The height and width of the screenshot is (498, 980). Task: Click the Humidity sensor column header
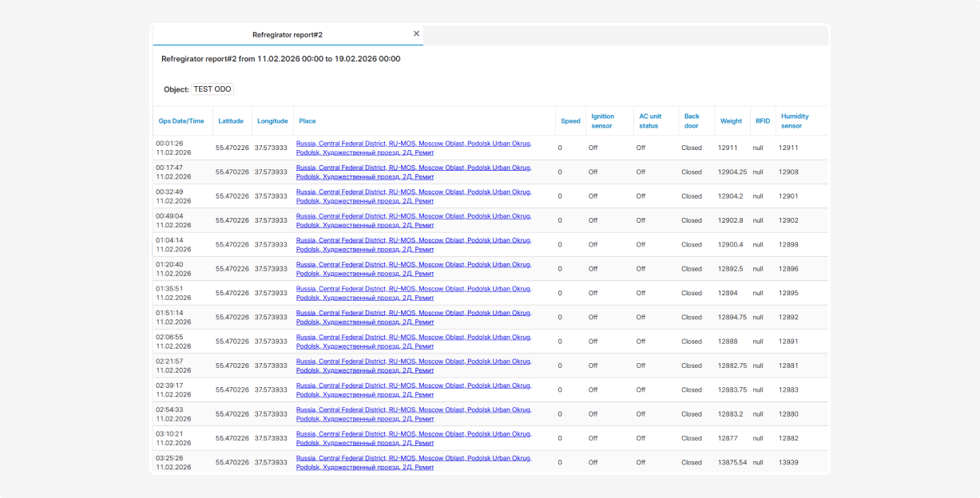coord(796,121)
